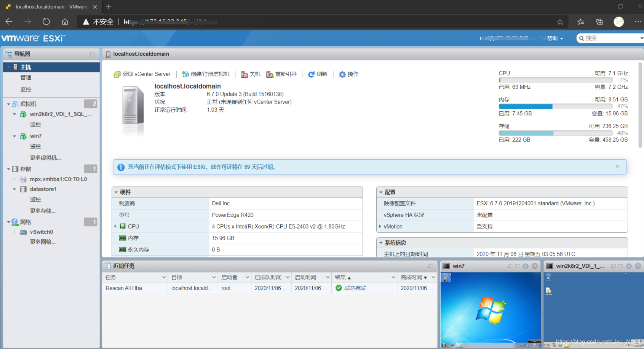Collapse the System Information (系统信息) section
644x349 pixels.
point(381,243)
